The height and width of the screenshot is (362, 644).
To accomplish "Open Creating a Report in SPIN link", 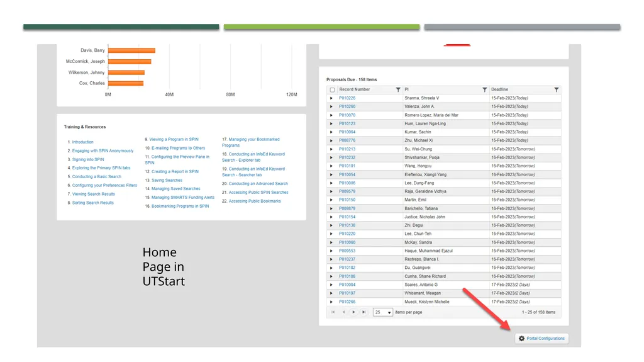I will (x=175, y=171).
